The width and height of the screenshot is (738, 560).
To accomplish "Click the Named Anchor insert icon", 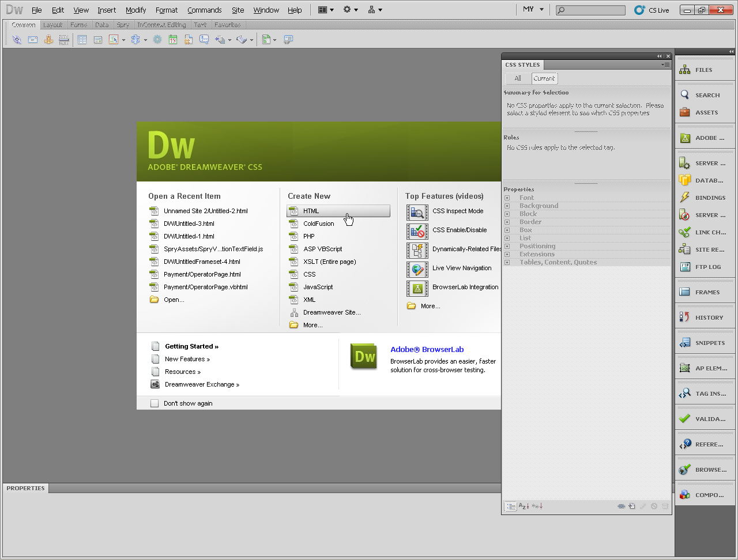I will pyautogui.click(x=48, y=40).
